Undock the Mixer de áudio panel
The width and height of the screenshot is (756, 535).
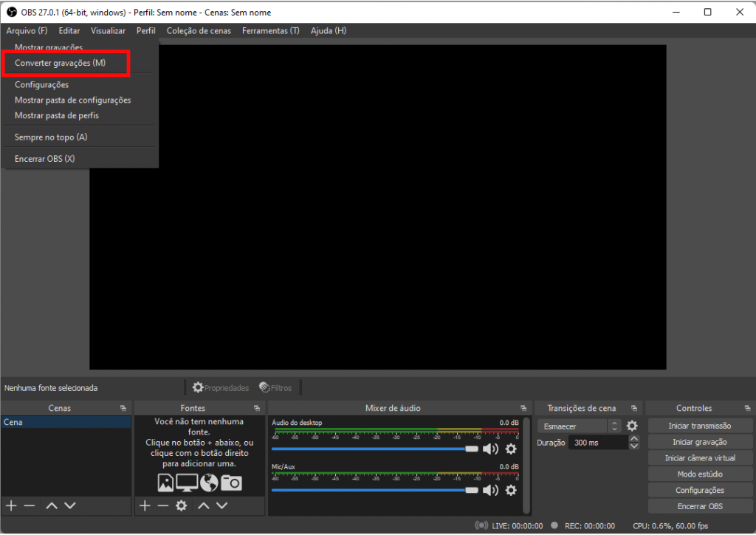tap(523, 409)
